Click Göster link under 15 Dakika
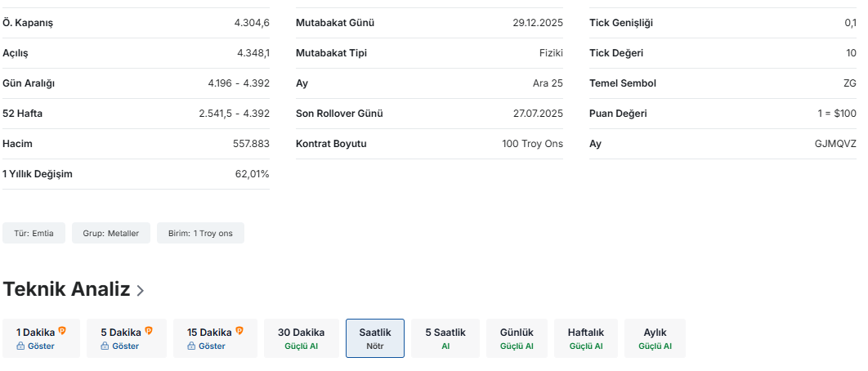This screenshot has height=371, width=868. 212,346
